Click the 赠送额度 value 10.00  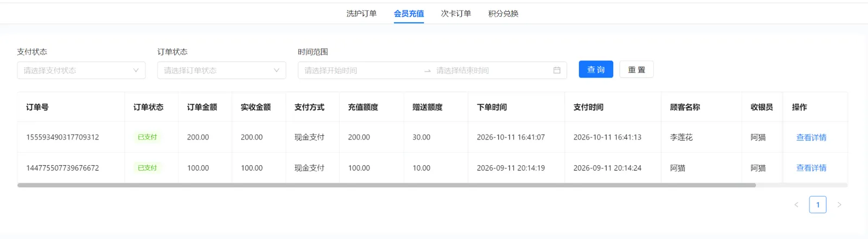coord(422,168)
